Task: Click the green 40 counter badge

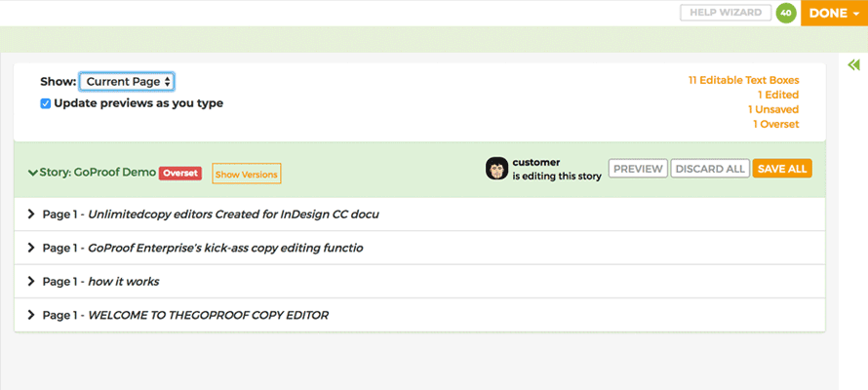Action: click(786, 13)
